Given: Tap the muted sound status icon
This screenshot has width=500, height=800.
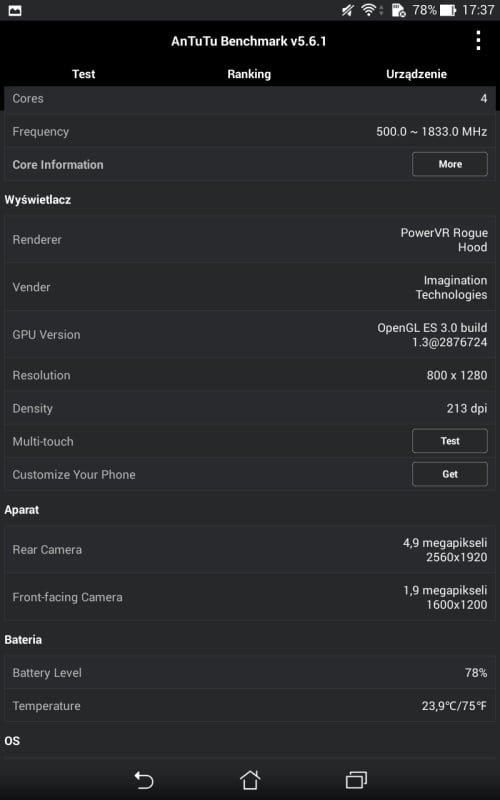Looking at the screenshot, I should [x=348, y=10].
